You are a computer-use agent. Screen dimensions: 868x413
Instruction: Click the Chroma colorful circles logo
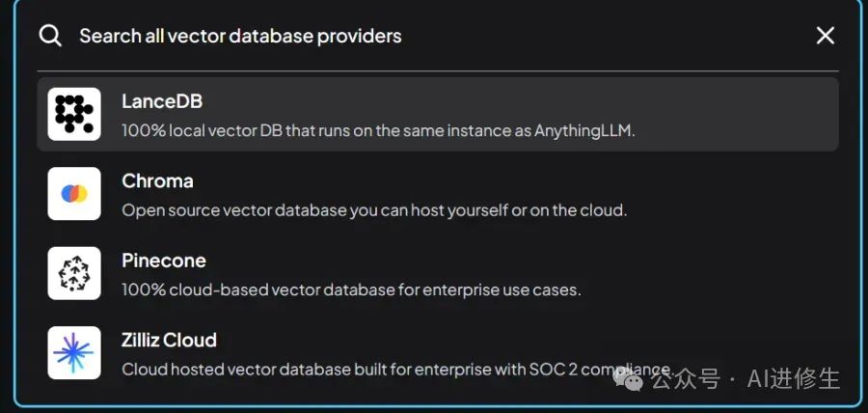[74, 194]
